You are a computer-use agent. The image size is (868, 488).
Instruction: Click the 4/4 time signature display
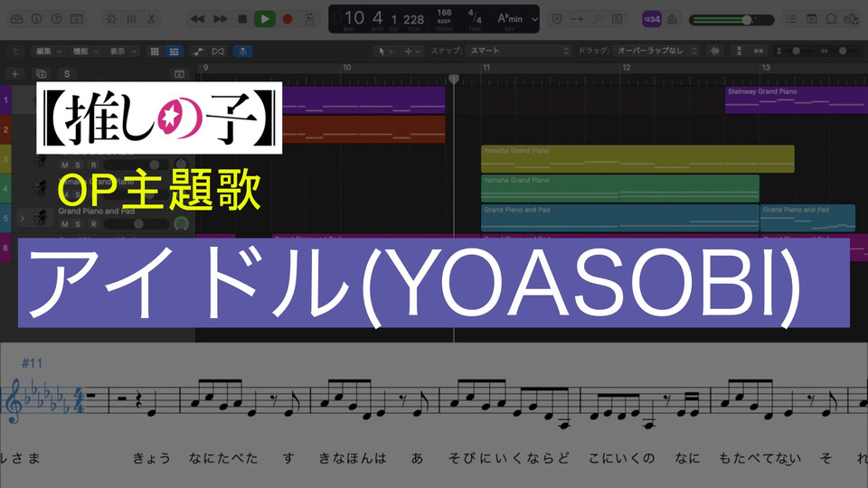(475, 16)
